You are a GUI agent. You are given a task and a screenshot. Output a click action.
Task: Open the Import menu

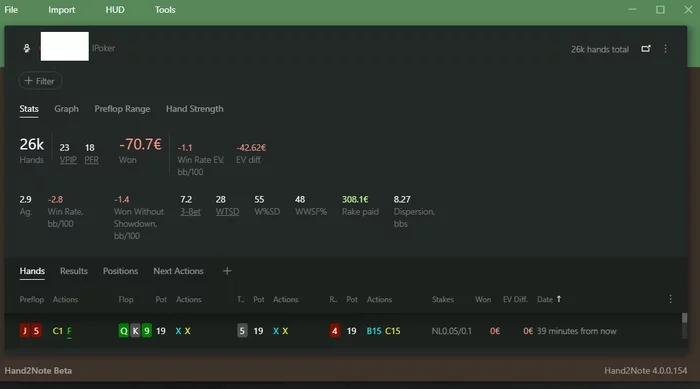click(x=62, y=10)
